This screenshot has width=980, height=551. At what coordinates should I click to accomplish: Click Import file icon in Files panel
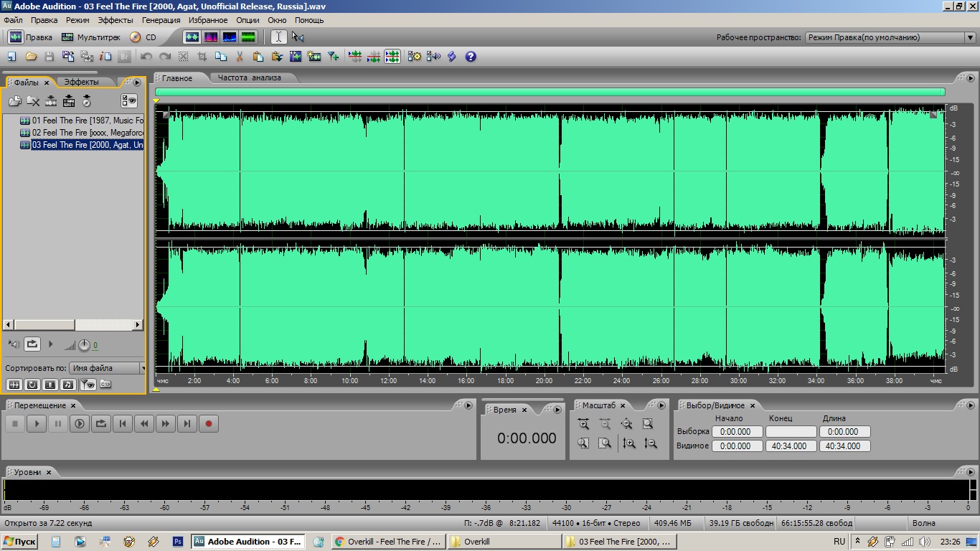pyautogui.click(x=14, y=101)
